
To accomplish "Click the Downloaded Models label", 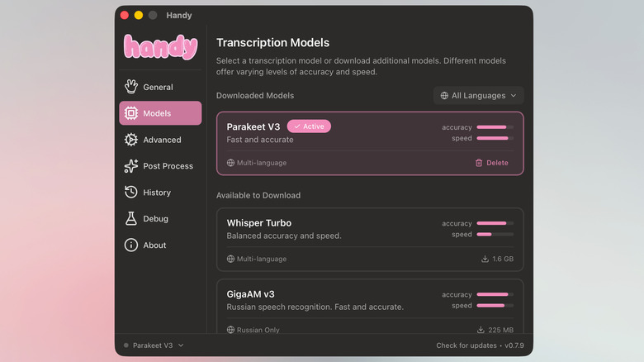I will (255, 95).
